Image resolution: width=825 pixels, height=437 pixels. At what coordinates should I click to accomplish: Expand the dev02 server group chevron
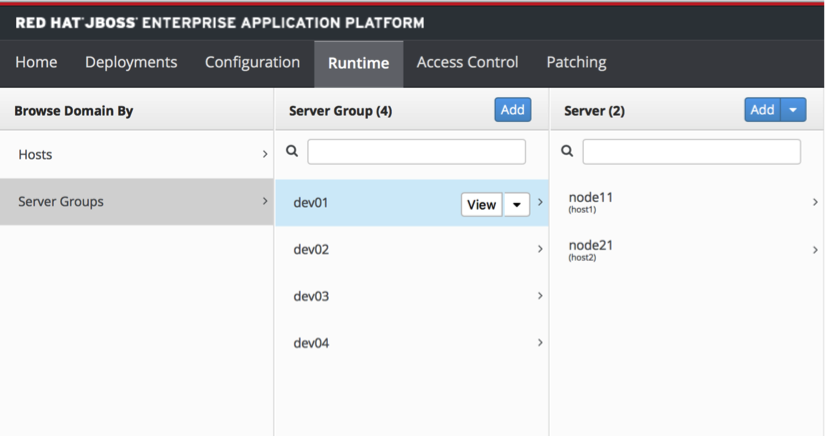540,249
